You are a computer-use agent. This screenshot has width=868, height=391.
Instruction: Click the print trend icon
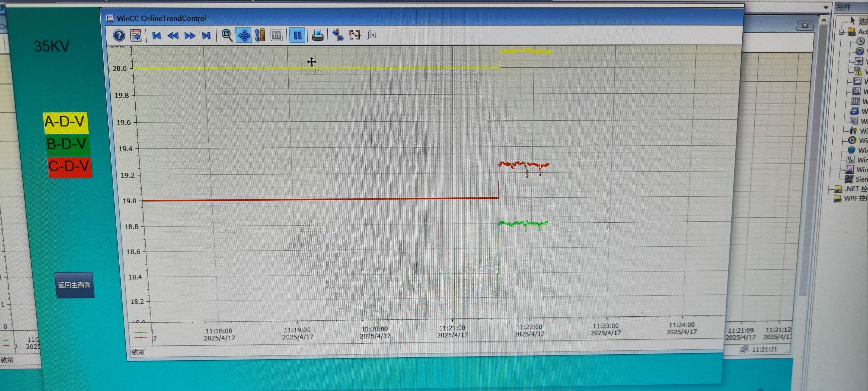[x=317, y=35]
